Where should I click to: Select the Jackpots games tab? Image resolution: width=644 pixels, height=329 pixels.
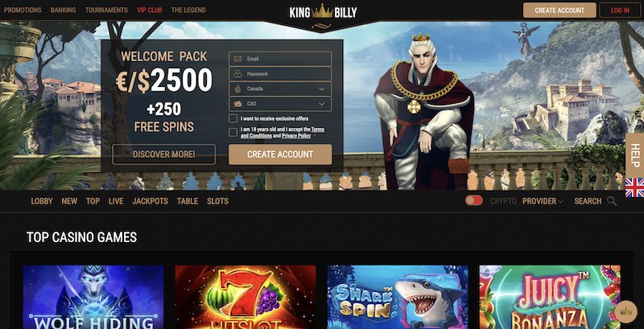(x=150, y=201)
